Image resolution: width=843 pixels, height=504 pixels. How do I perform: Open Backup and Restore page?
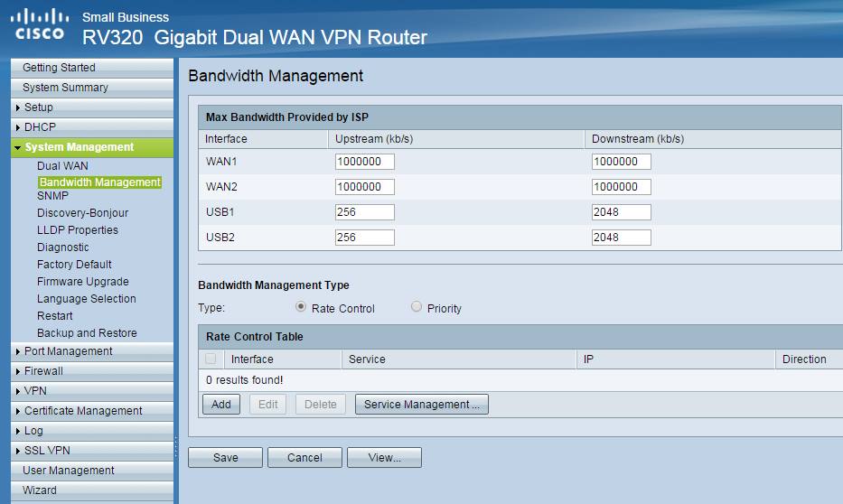(87, 333)
